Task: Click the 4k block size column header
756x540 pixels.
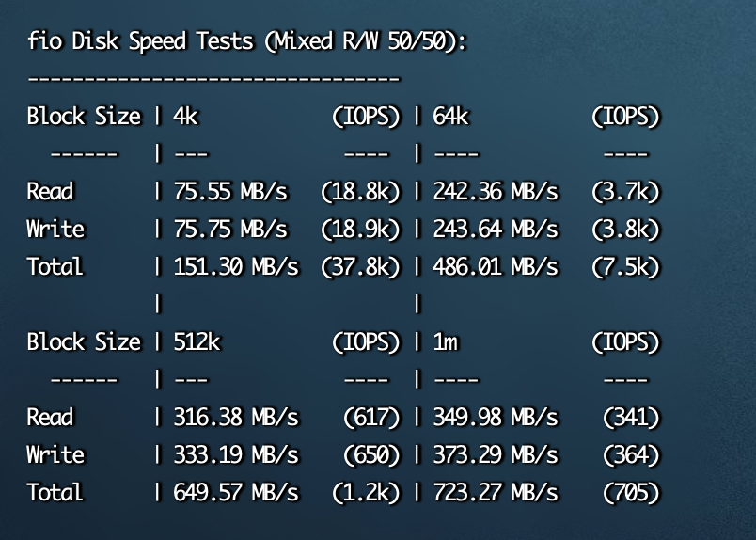Action: 185,117
